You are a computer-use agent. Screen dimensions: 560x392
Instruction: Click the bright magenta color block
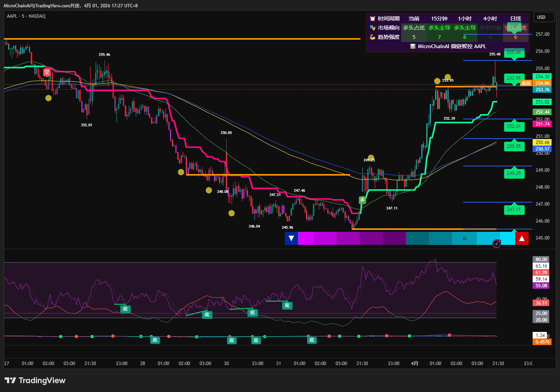(x=306, y=238)
